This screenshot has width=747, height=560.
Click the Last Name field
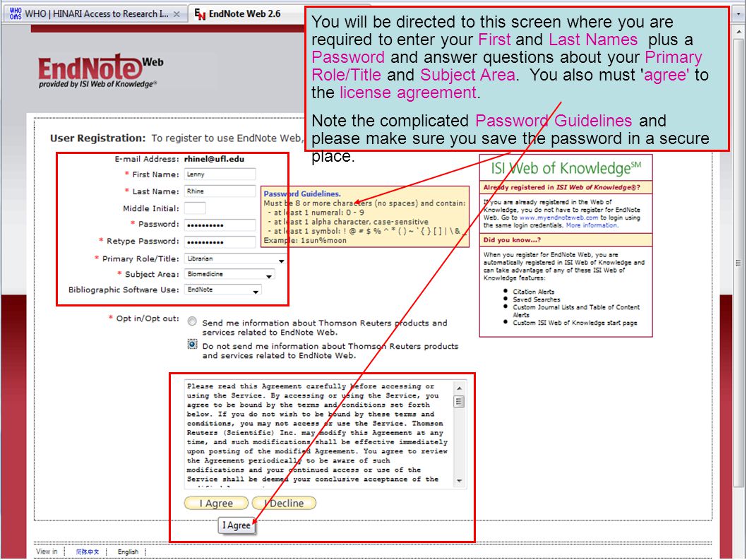pos(220,191)
